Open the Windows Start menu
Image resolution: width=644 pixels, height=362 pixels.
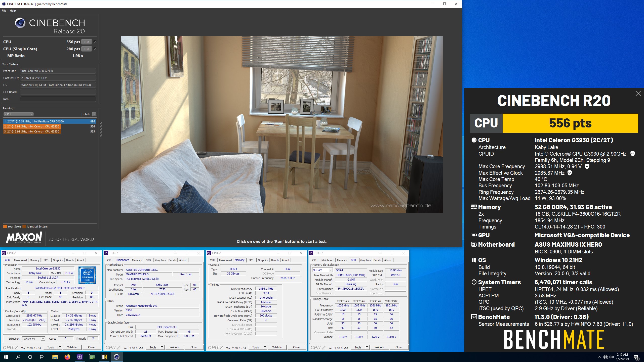6,357
